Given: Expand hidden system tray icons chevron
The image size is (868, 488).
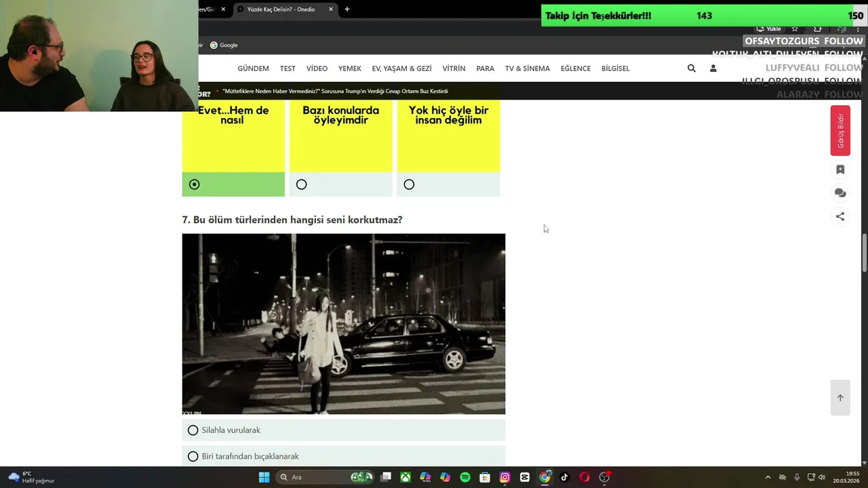Looking at the screenshot, I should [768, 477].
